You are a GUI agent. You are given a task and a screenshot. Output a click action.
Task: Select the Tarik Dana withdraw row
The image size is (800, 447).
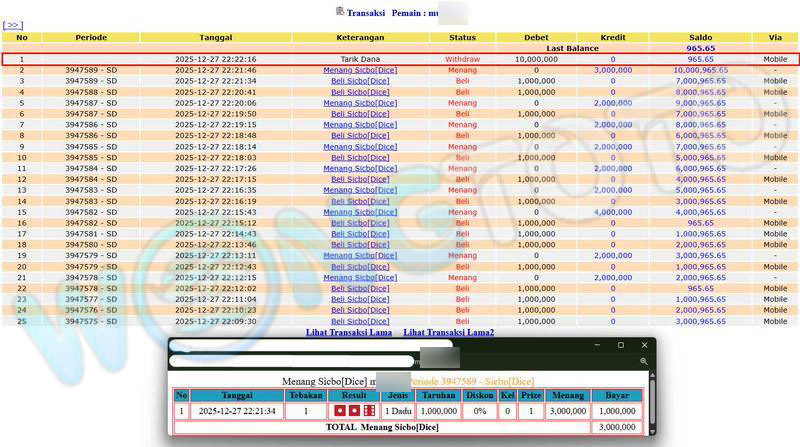pyautogui.click(x=360, y=60)
